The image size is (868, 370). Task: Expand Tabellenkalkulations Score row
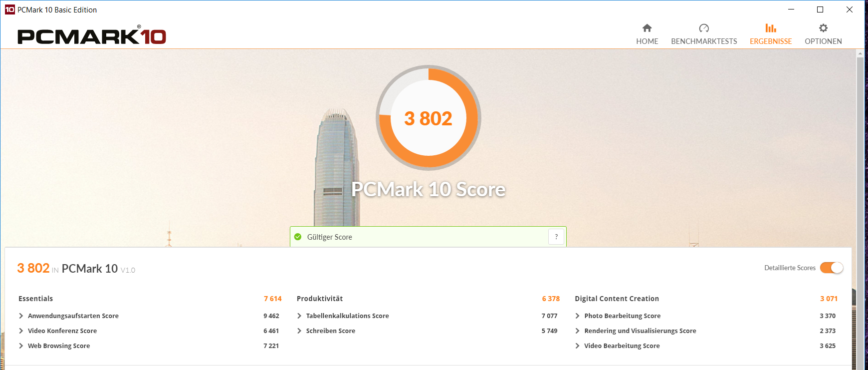299,316
